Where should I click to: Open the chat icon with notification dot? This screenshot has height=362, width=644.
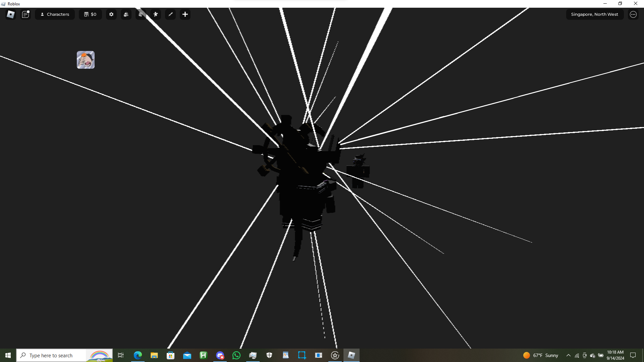click(25, 14)
